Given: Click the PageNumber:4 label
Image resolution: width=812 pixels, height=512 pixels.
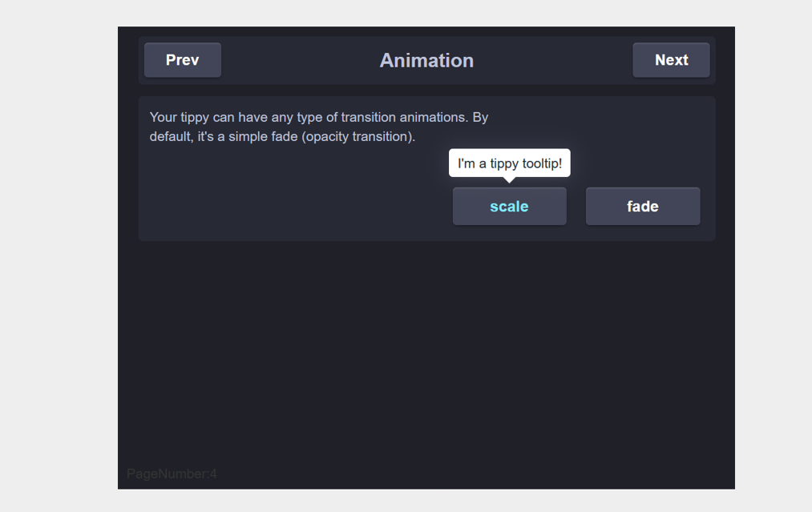Looking at the screenshot, I should click(x=172, y=474).
